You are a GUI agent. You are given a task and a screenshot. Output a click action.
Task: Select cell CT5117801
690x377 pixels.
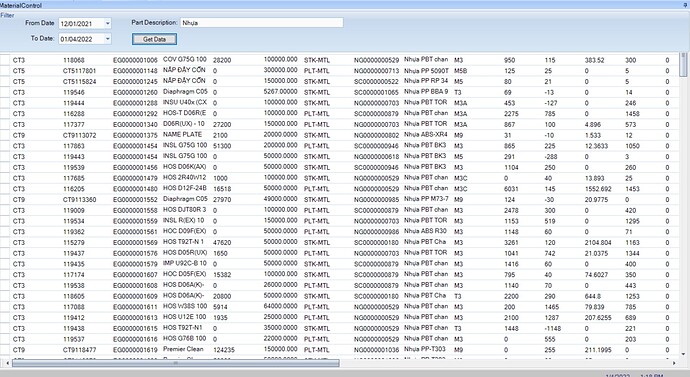point(79,70)
